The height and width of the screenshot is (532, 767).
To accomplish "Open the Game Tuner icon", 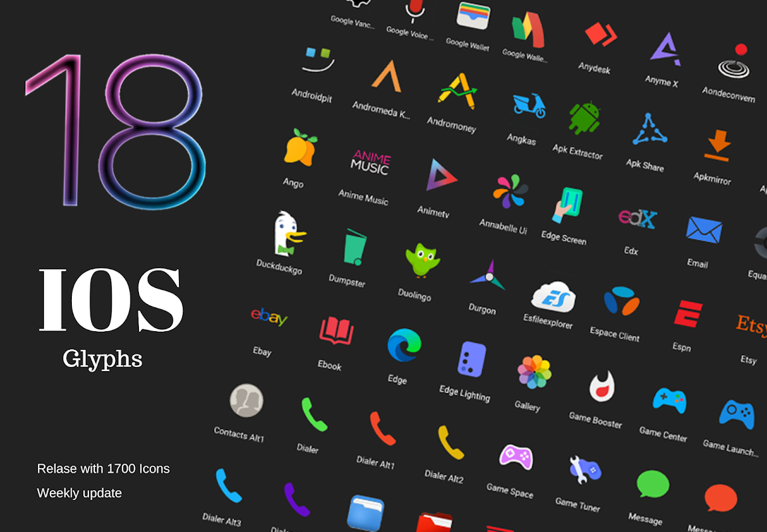I will pos(585,470).
